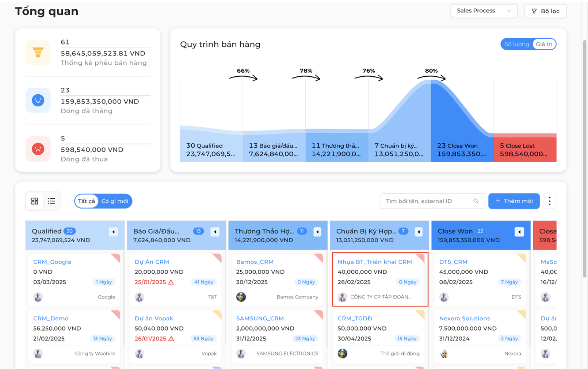Screen dimensions: 588x369
Task: Switch to the list view icon
Action: [x=51, y=201]
